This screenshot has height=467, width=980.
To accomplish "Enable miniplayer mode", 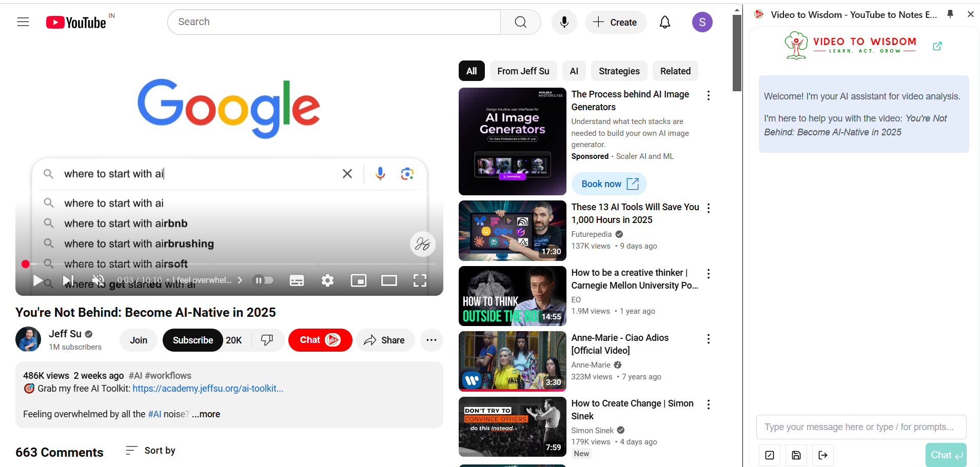I will pos(358,280).
